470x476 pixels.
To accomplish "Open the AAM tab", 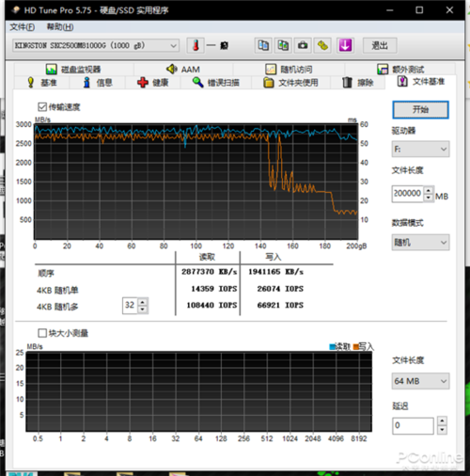I will pos(183,69).
